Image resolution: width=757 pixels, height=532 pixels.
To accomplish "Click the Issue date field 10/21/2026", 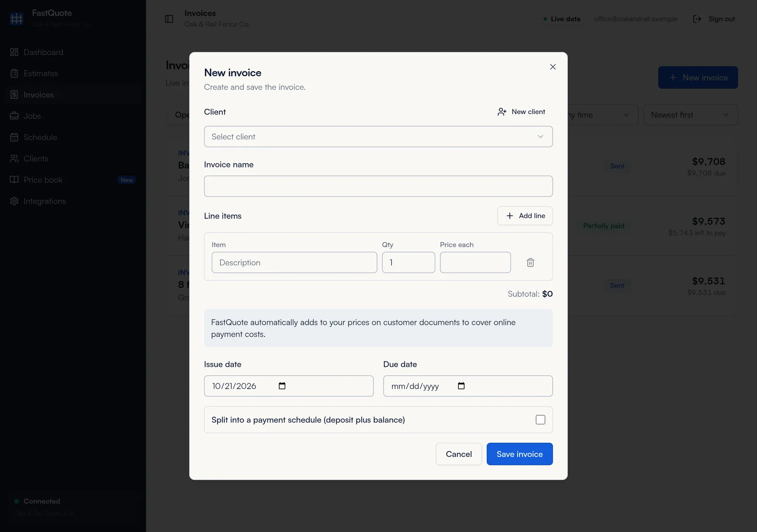I will pyautogui.click(x=289, y=386).
